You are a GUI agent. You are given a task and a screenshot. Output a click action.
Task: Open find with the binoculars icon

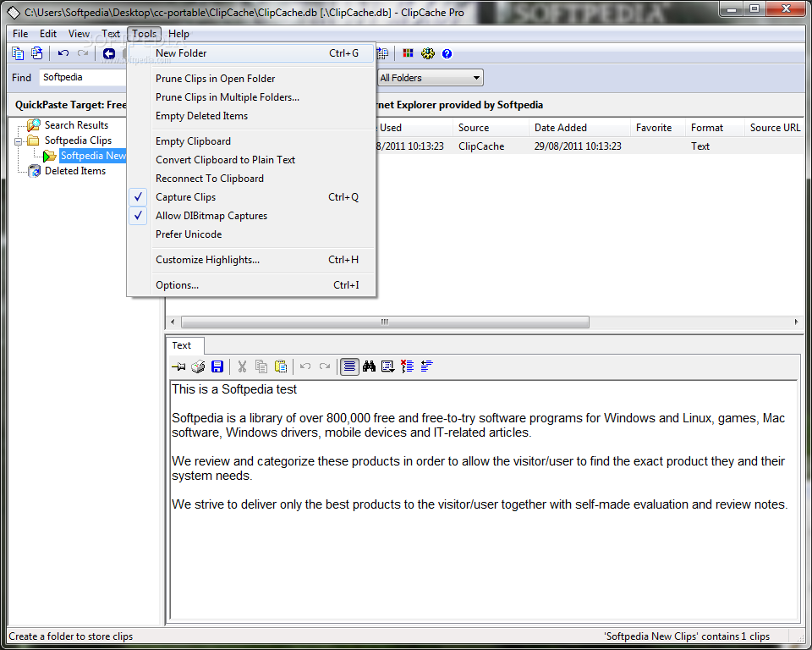(370, 366)
